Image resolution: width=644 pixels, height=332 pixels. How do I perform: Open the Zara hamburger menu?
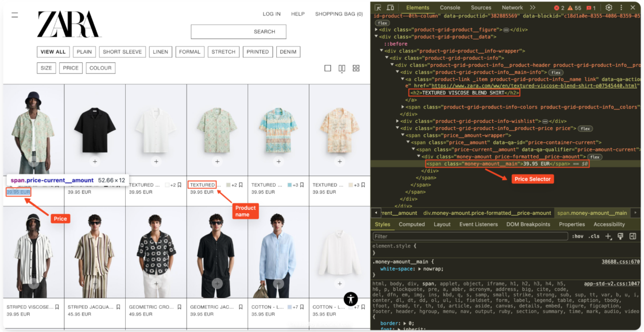pyautogui.click(x=15, y=15)
